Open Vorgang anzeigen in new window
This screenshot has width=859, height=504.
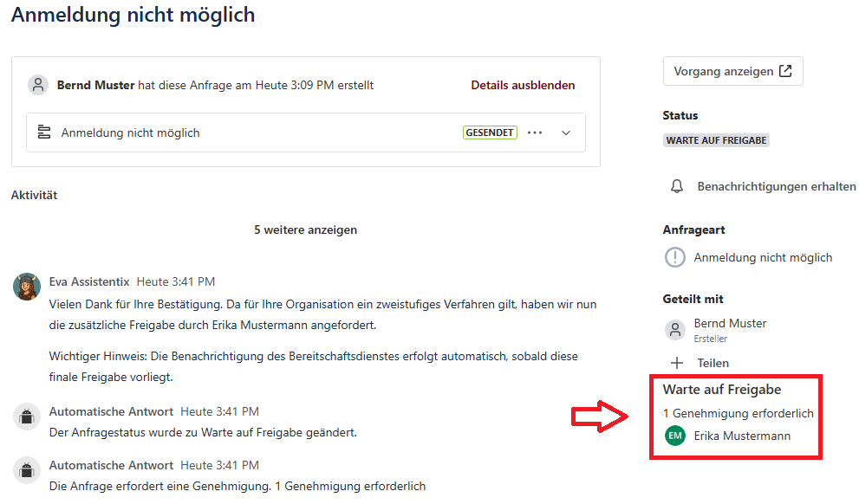[732, 71]
